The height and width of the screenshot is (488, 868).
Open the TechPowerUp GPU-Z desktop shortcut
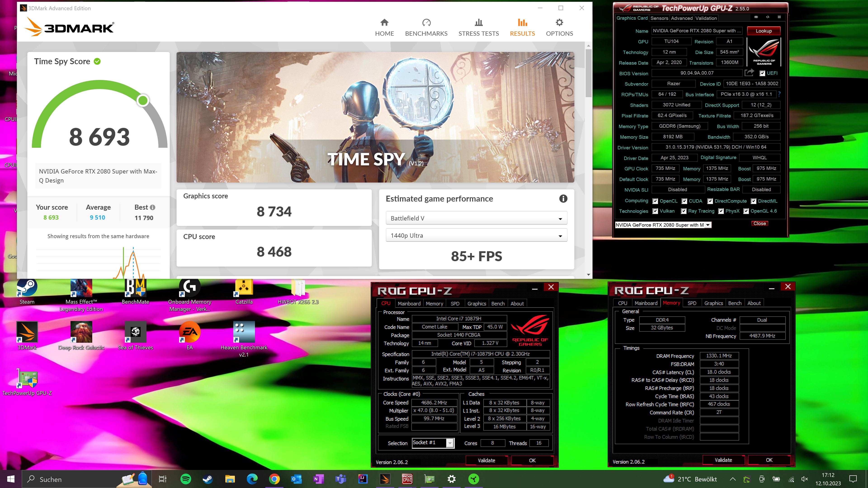click(x=27, y=382)
